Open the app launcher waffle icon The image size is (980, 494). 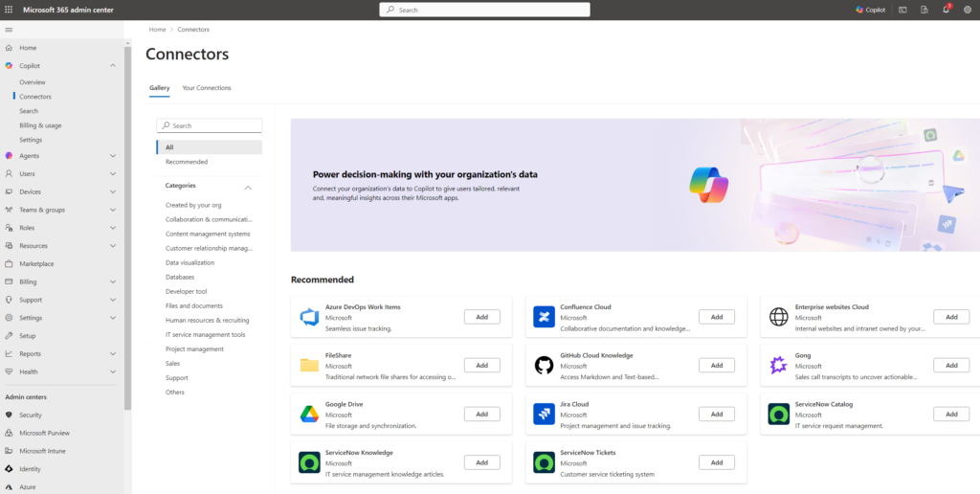click(9, 10)
